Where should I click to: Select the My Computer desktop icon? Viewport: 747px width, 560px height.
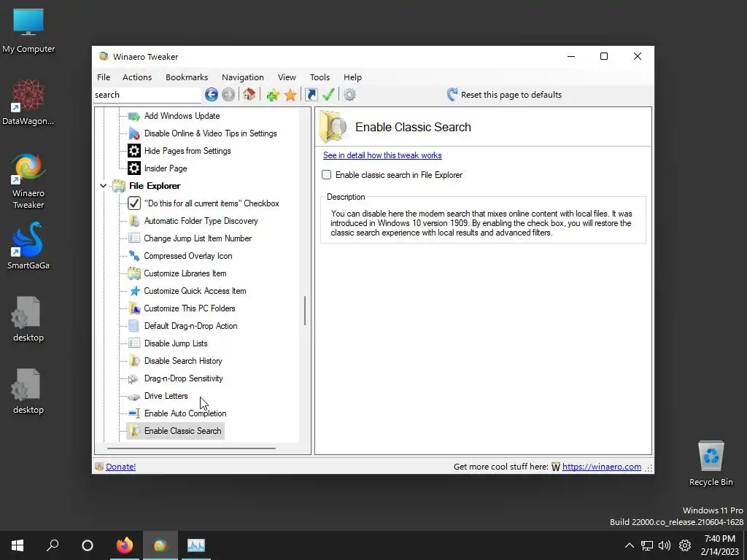click(x=28, y=31)
